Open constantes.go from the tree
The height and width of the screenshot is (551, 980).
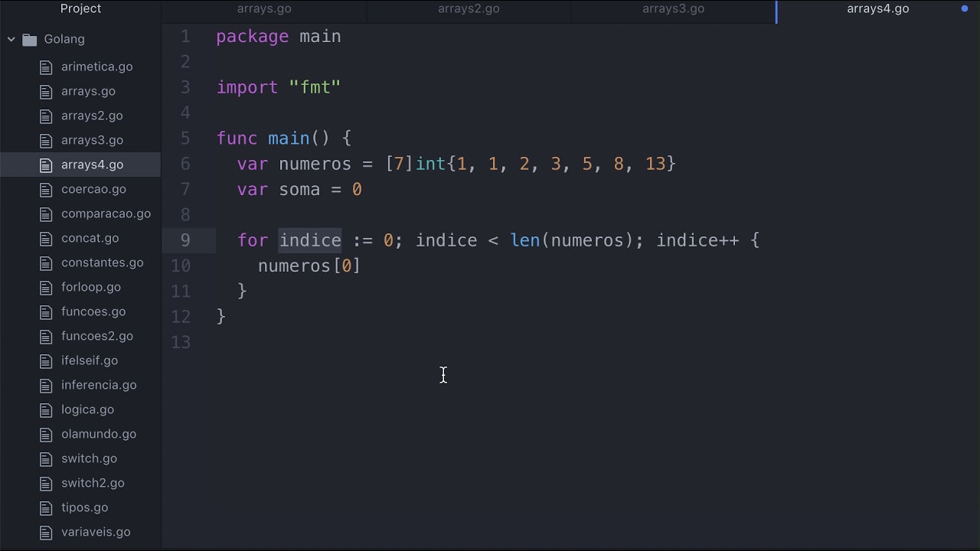102,262
